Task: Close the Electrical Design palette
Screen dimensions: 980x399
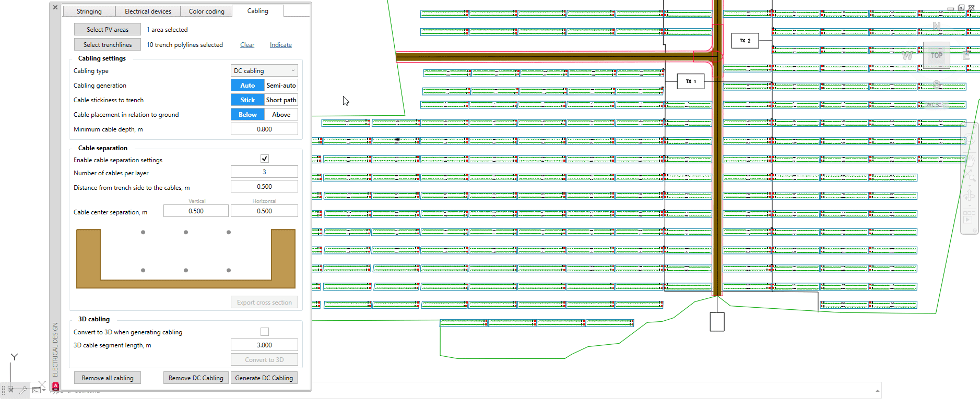Action: (x=55, y=7)
